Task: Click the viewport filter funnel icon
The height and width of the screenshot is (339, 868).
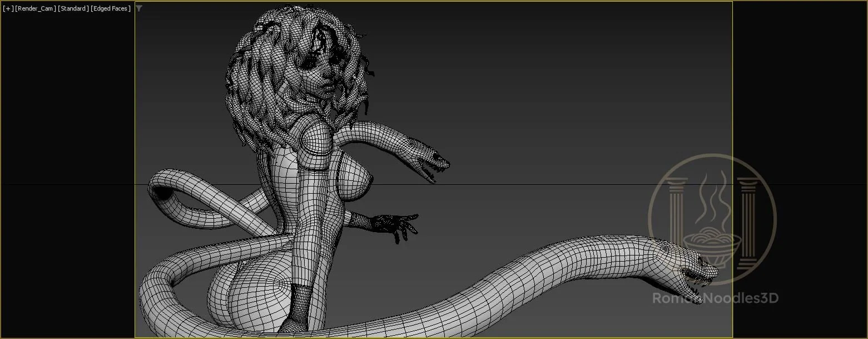Action: (x=139, y=8)
